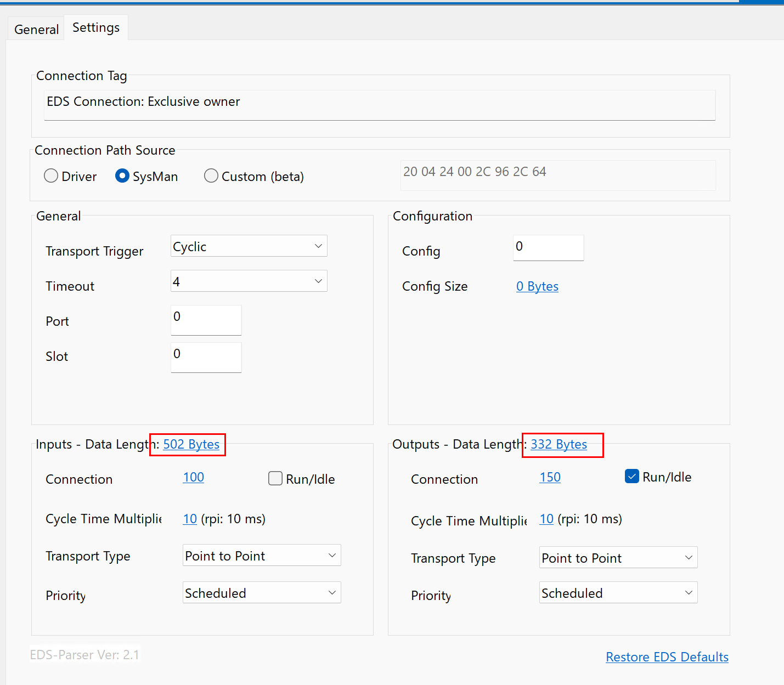Click the Restore EDS Defaults link
Image resolution: width=784 pixels, height=685 pixels.
coord(667,657)
